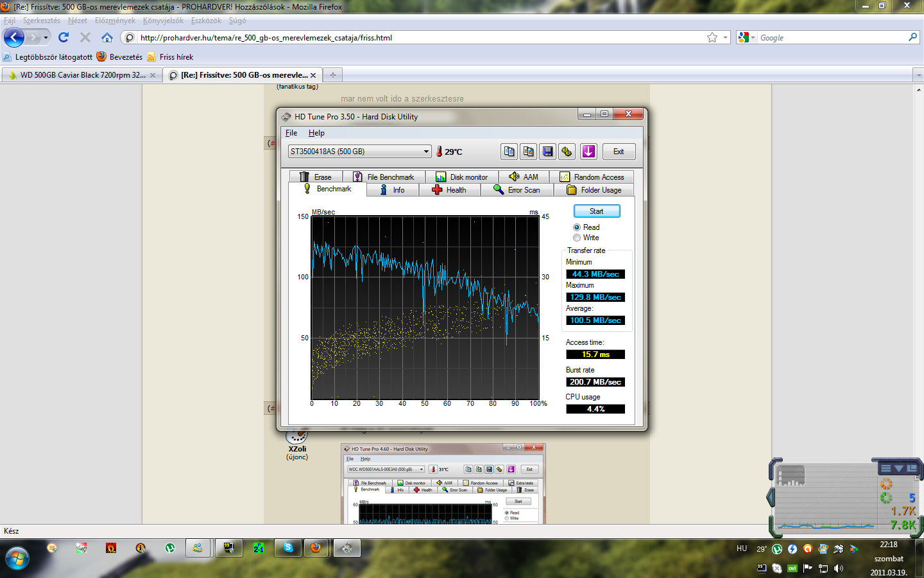Open the list-all-tabs dropdown arrow
This screenshot has height=578, width=924.
point(918,75)
